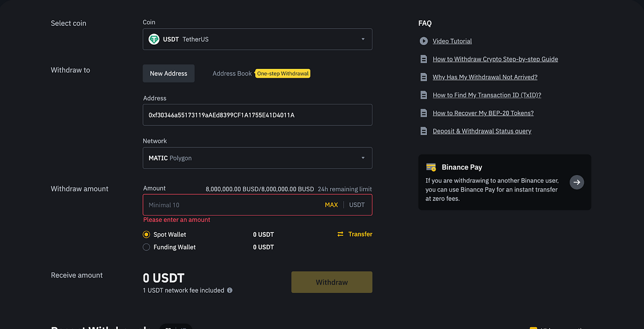Image resolution: width=644 pixels, height=329 pixels.
Task: Expand the Network dropdown showing MATIC Polygon
Action: pyautogui.click(x=258, y=158)
